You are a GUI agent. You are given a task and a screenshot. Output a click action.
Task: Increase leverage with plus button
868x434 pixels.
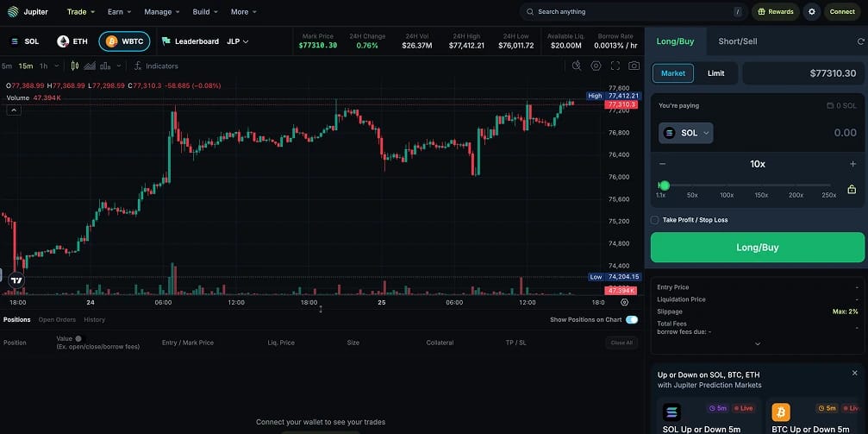[x=852, y=164]
